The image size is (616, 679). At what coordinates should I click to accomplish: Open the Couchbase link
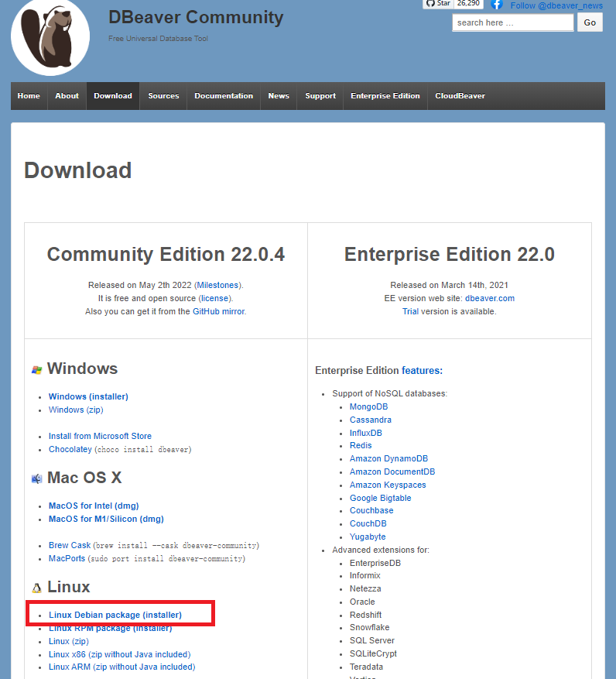point(371,510)
